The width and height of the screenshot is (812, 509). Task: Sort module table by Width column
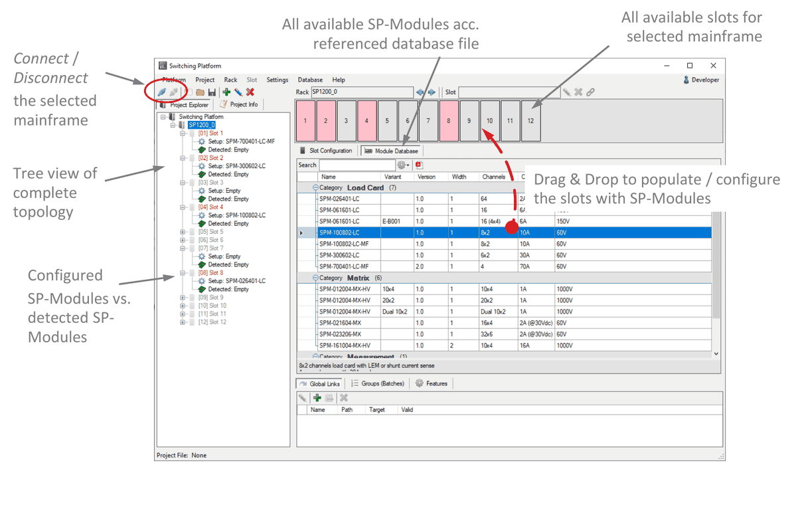point(463,177)
